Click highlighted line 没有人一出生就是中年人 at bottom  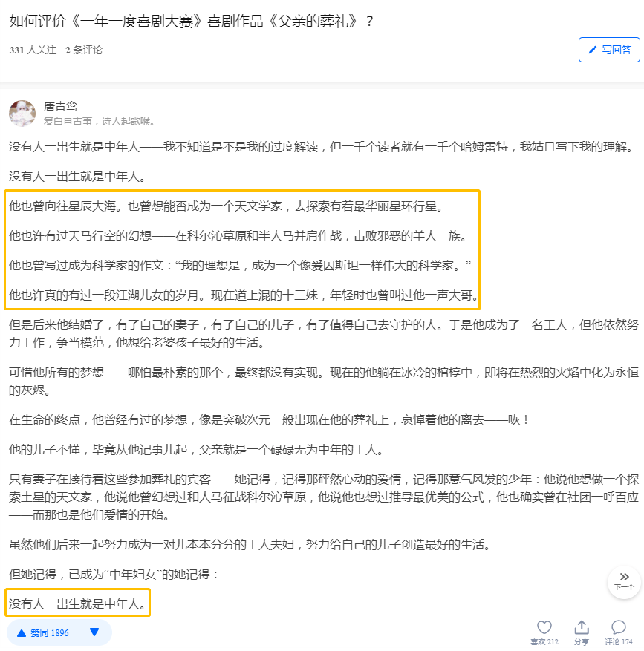pos(78,603)
